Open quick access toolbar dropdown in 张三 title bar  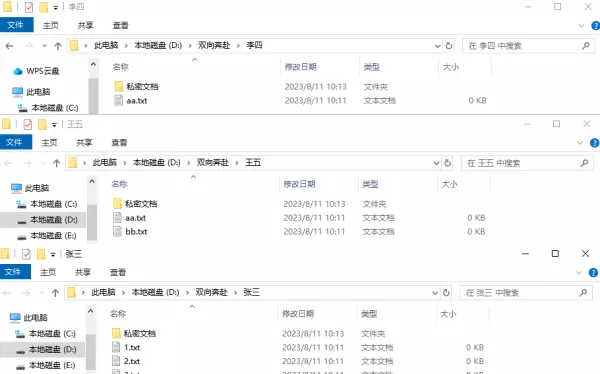[53, 255]
